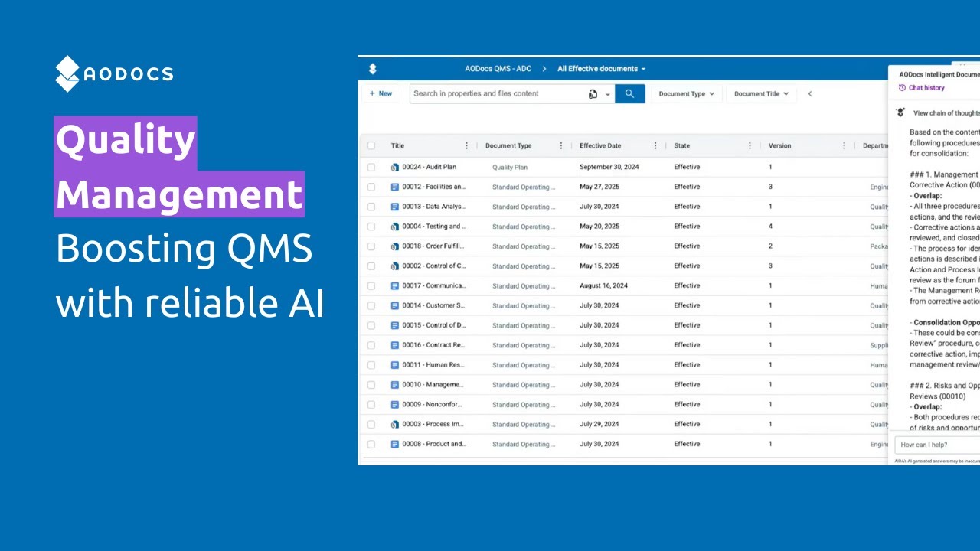
Task: Click the New document button
Action: 381,93
